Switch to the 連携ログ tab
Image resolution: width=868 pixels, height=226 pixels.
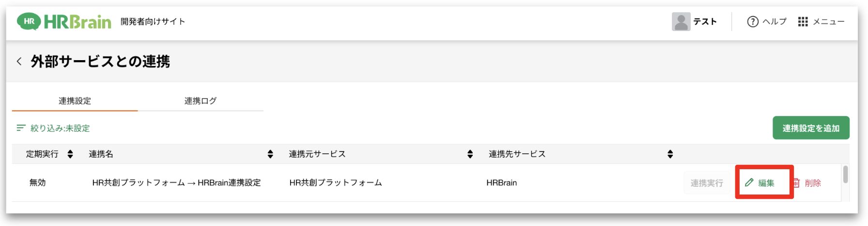201,101
